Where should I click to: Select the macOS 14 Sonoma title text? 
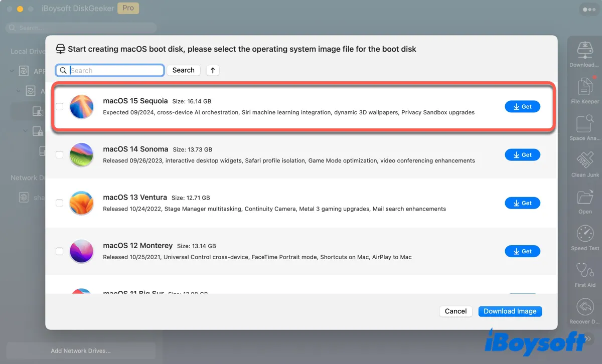coord(135,149)
